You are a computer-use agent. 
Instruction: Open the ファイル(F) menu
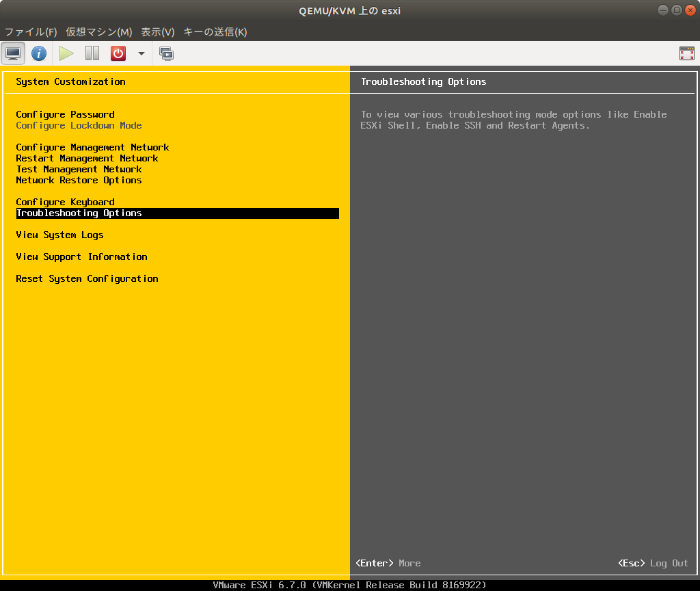click(31, 31)
